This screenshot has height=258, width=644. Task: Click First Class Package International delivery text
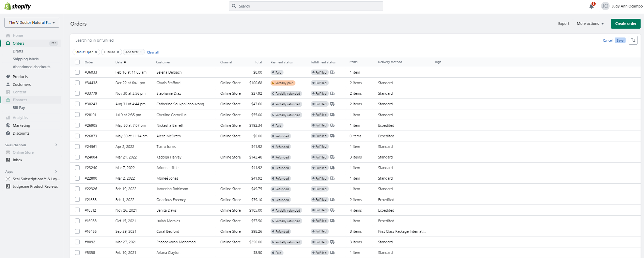pyautogui.click(x=402, y=231)
